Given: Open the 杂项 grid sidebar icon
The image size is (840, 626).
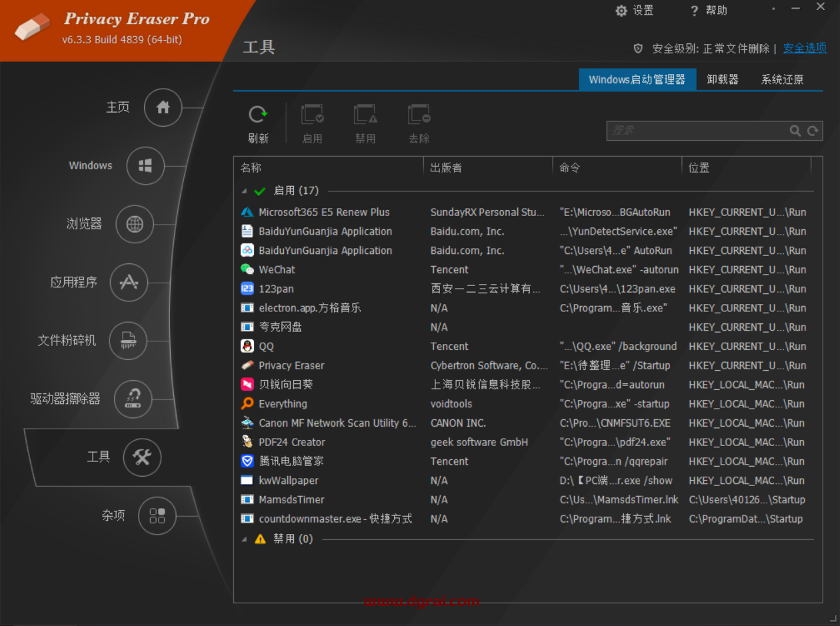Looking at the screenshot, I should point(157,515).
